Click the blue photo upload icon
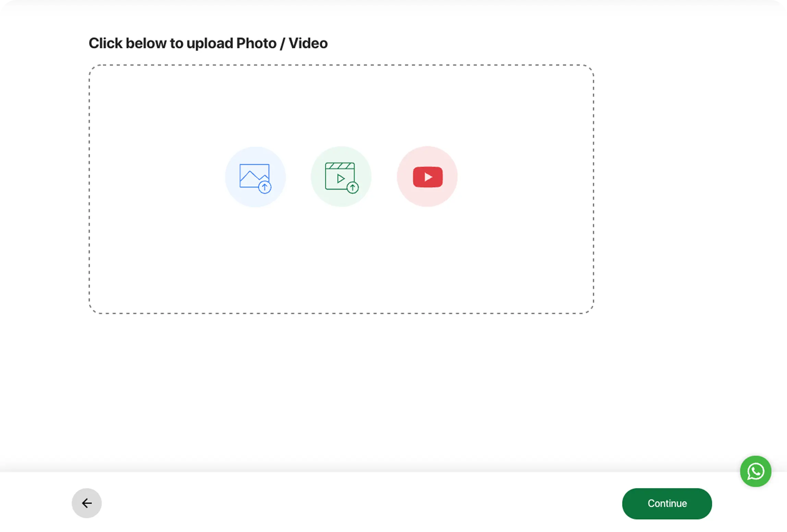The width and height of the screenshot is (787, 532). [x=254, y=176]
